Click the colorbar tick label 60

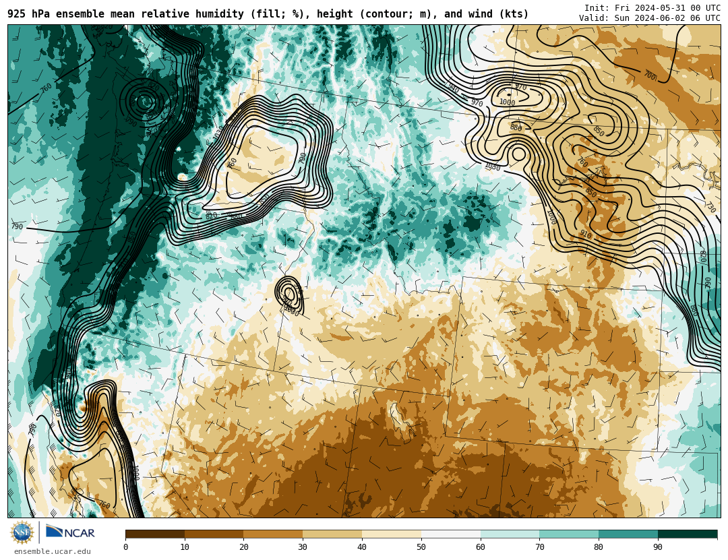481,547
